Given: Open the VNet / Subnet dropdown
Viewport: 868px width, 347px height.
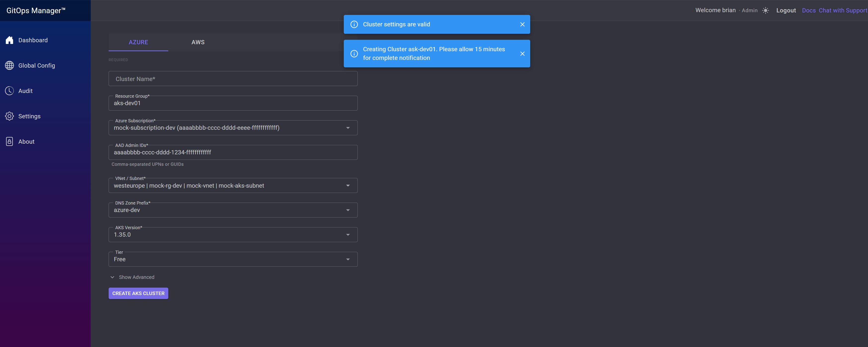Looking at the screenshot, I should pos(233,186).
